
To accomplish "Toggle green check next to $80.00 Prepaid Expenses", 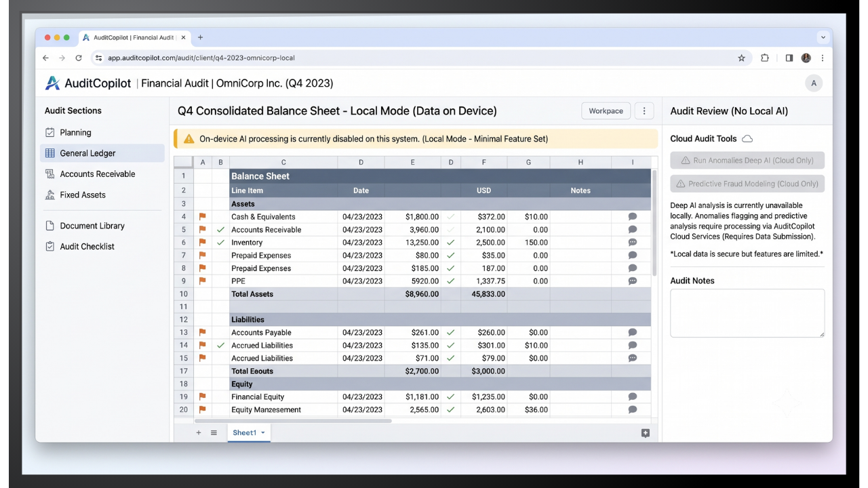I will (450, 256).
